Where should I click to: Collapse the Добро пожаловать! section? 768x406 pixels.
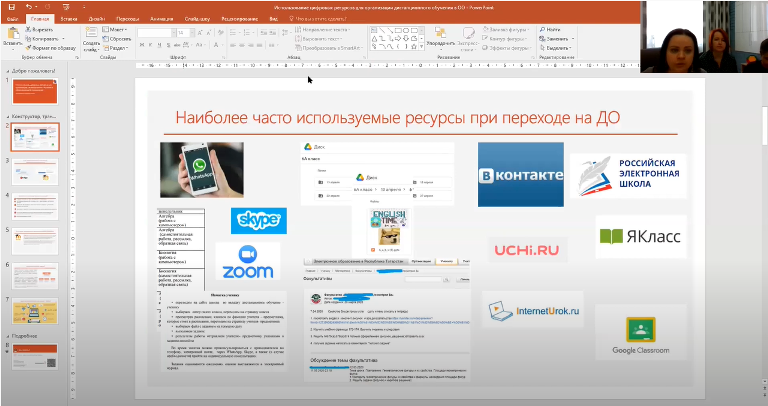point(8,71)
